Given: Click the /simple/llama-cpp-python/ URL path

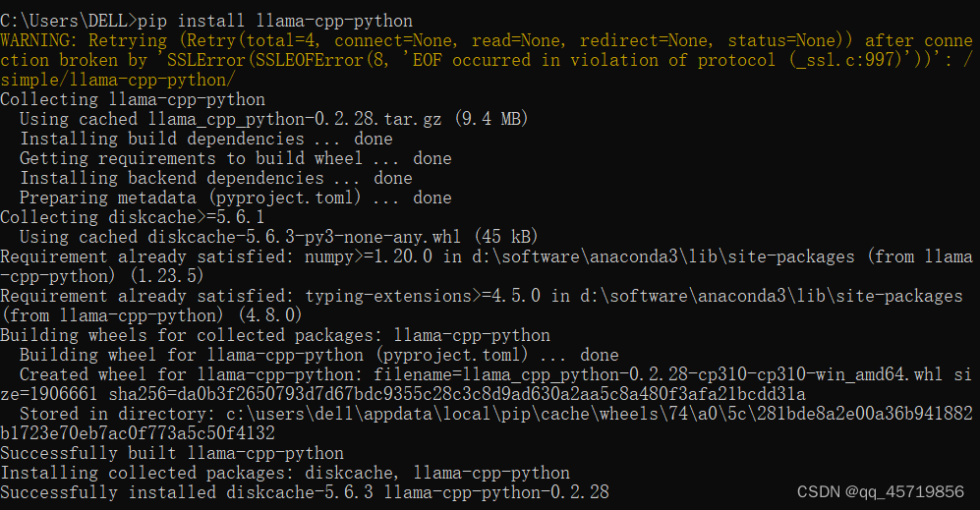Looking at the screenshot, I should click(x=118, y=80).
